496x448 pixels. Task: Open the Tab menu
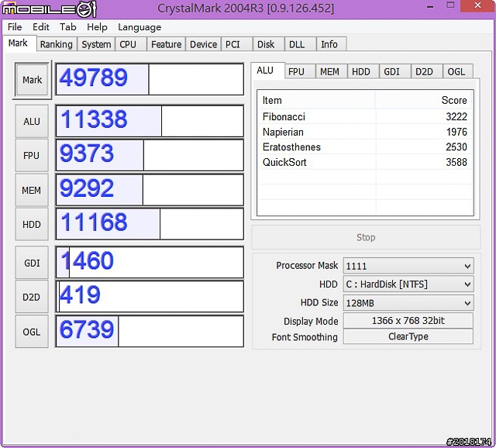pos(68,27)
